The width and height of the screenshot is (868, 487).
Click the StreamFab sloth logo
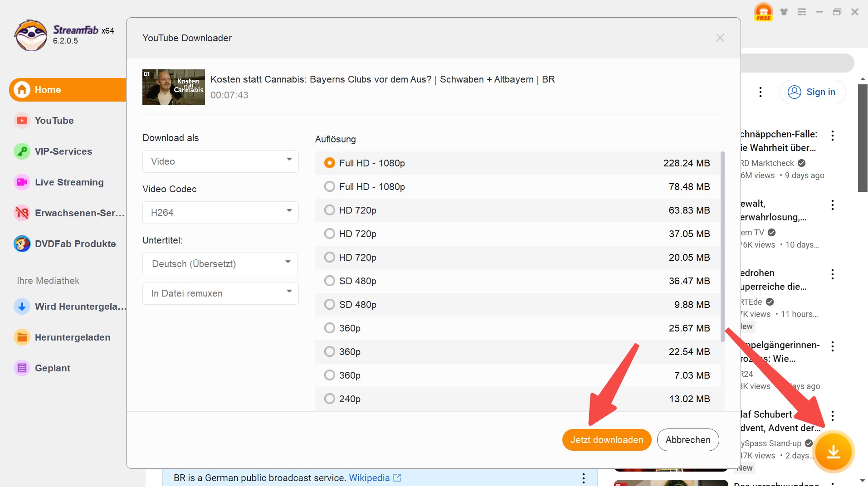pos(30,35)
